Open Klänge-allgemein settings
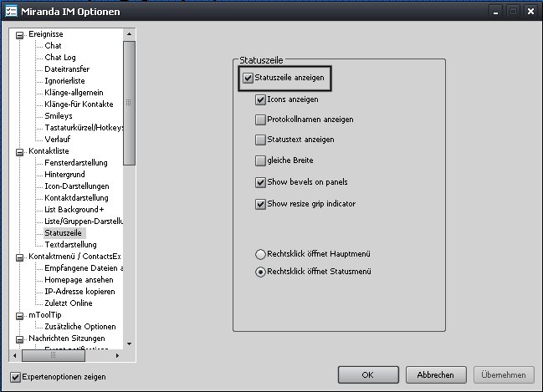The height and width of the screenshot is (392, 543). pos(74,93)
